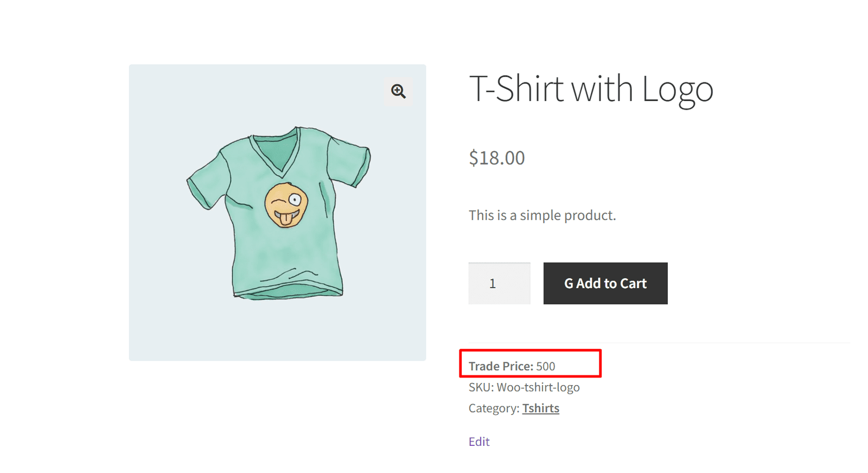Click the G glyph on the cart button

pos(569,284)
